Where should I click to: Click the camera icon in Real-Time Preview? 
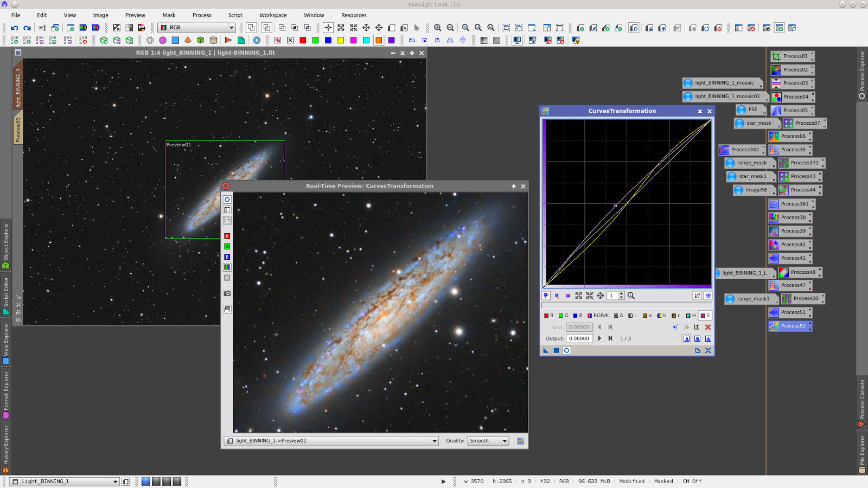click(227, 293)
